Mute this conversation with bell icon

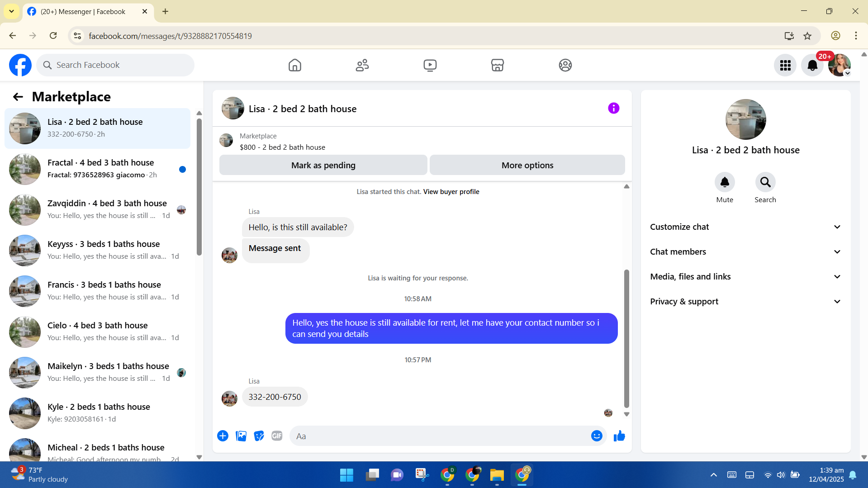point(725,182)
